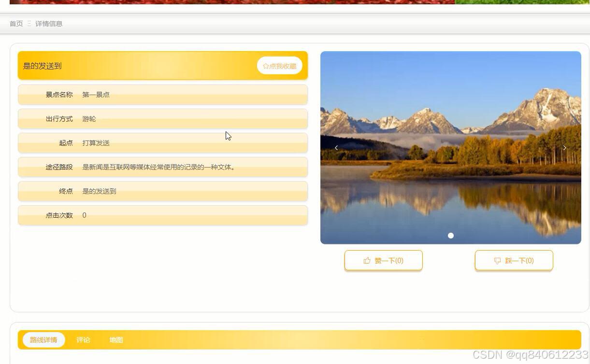Select the 打算发送 starting point text
The image size is (590, 364).
coord(96,143)
